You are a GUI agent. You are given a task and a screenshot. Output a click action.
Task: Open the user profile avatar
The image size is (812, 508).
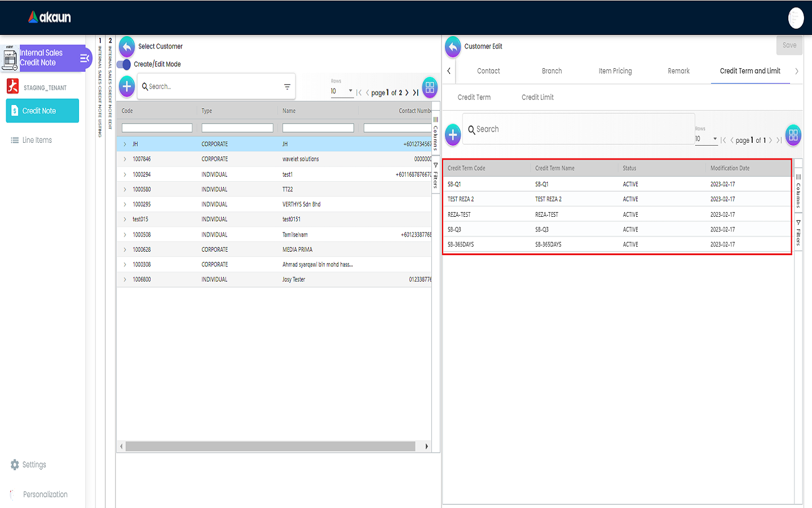coord(796,18)
